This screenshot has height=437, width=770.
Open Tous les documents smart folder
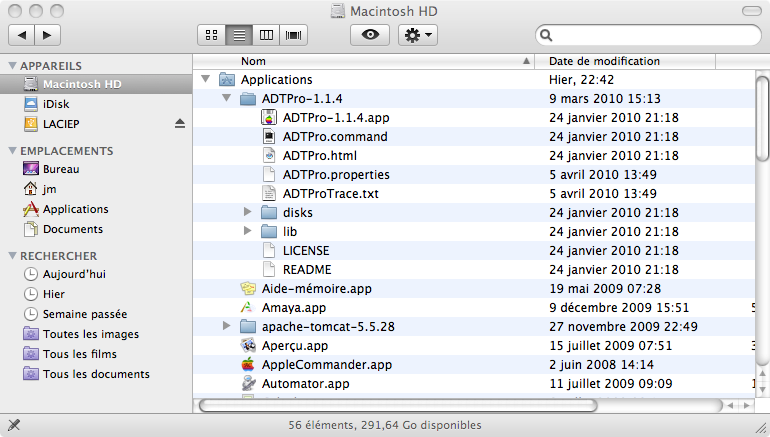click(96, 374)
